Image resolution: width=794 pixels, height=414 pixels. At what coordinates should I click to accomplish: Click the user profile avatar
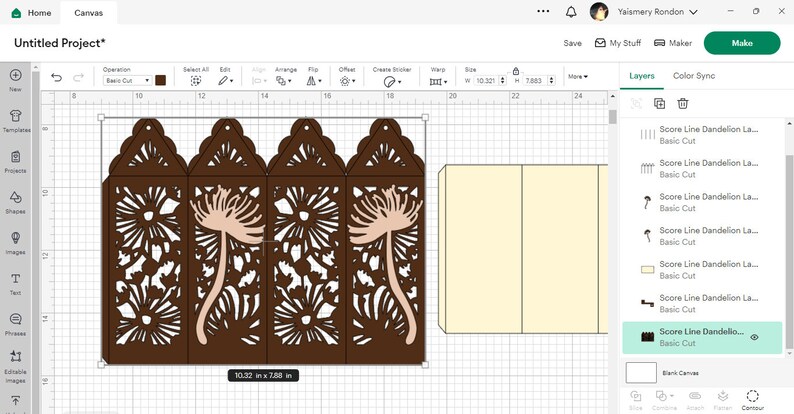pos(599,12)
